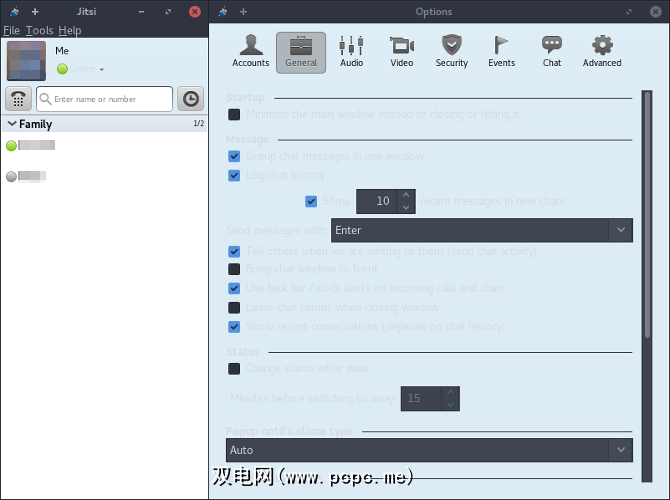The height and width of the screenshot is (500, 670).
Task: Click the recent messages number field
Action: [377, 201]
